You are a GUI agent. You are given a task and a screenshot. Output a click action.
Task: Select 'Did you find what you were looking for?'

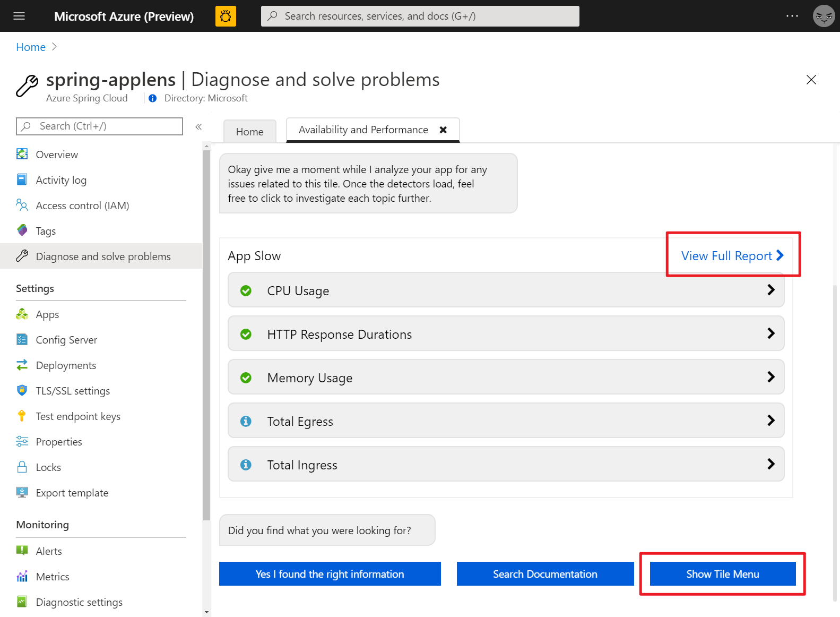pos(319,530)
